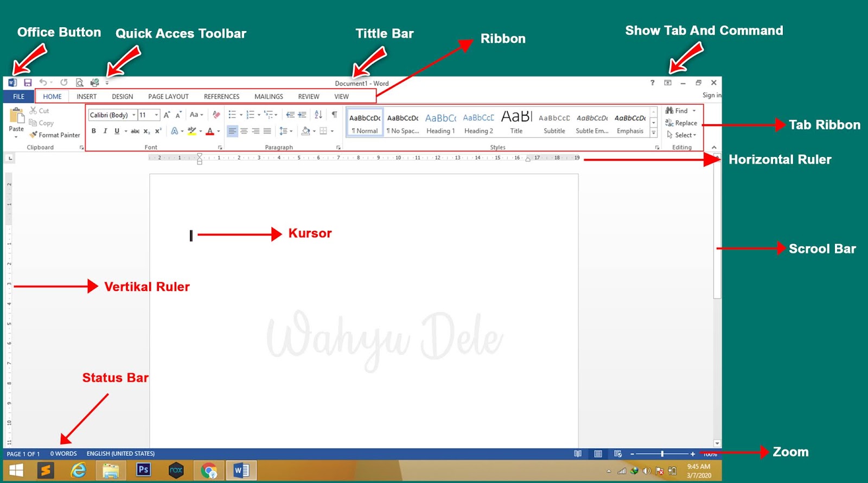This screenshot has height=483, width=868.
Task: Switch to the INSERT tab
Action: coord(86,97)
